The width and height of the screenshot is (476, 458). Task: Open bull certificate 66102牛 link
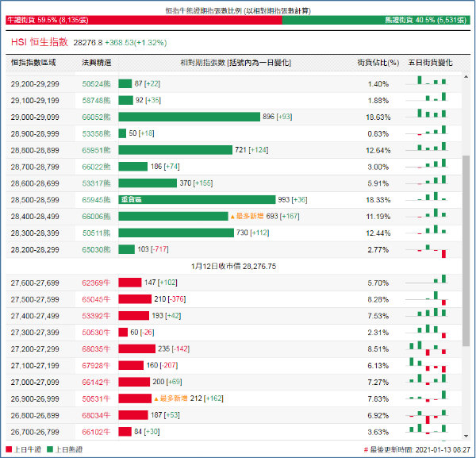click(x=96, y=432)
